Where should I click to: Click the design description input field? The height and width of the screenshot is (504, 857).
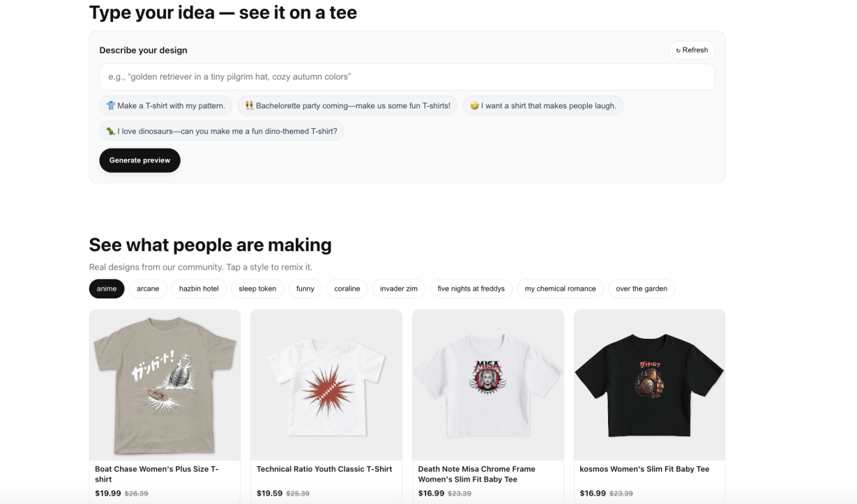point(407,77)
